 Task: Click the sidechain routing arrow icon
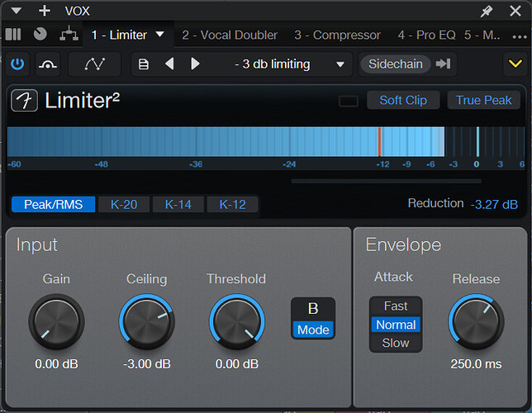tap(443, 64)
